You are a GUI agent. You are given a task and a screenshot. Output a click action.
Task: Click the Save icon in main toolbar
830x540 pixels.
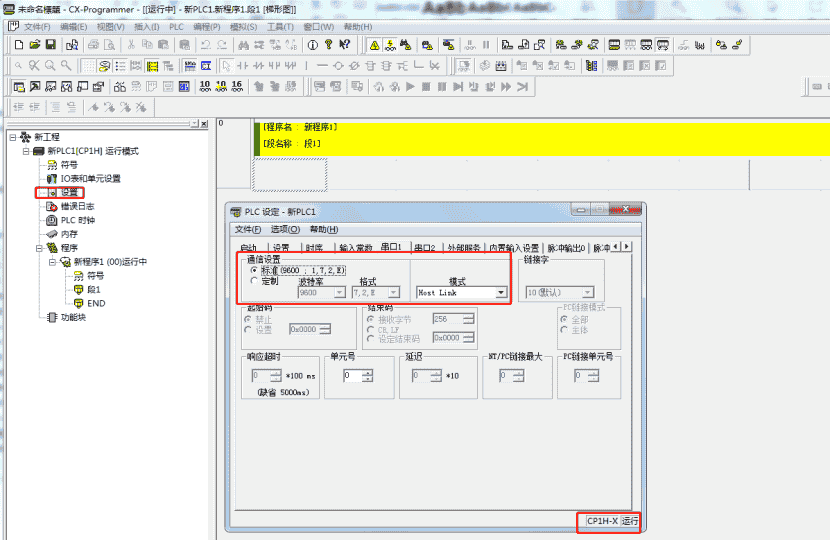click(x=50, y=45)
